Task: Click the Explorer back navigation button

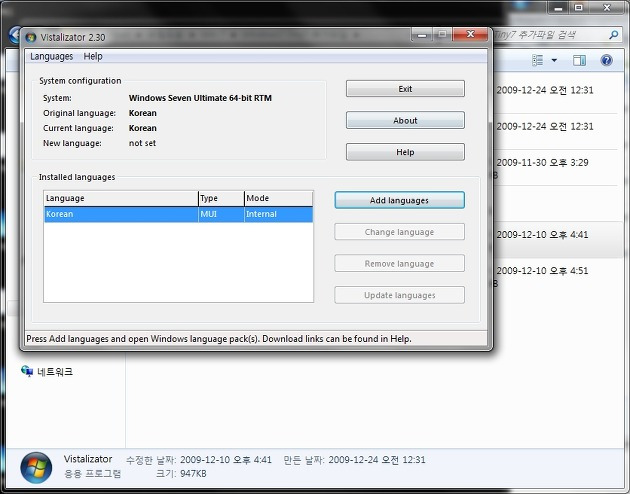Action: tap(14, 35)
